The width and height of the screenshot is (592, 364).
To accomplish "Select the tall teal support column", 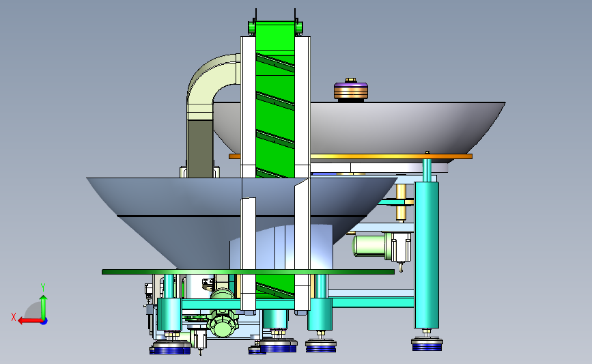I will (x=426, y=255).
